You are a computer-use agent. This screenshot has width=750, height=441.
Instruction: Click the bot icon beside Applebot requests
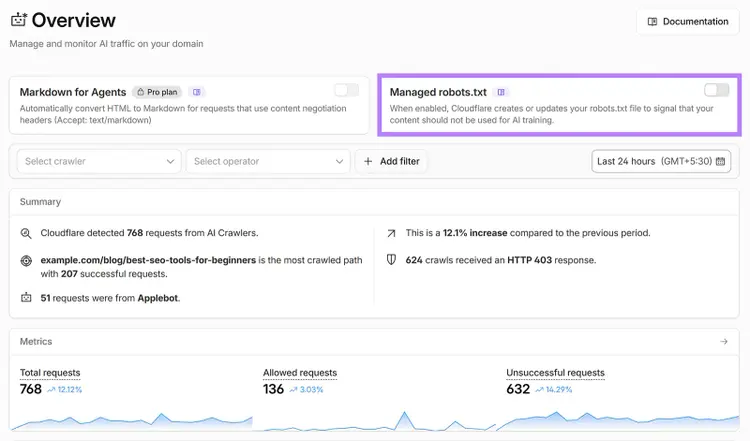[26, 298]
